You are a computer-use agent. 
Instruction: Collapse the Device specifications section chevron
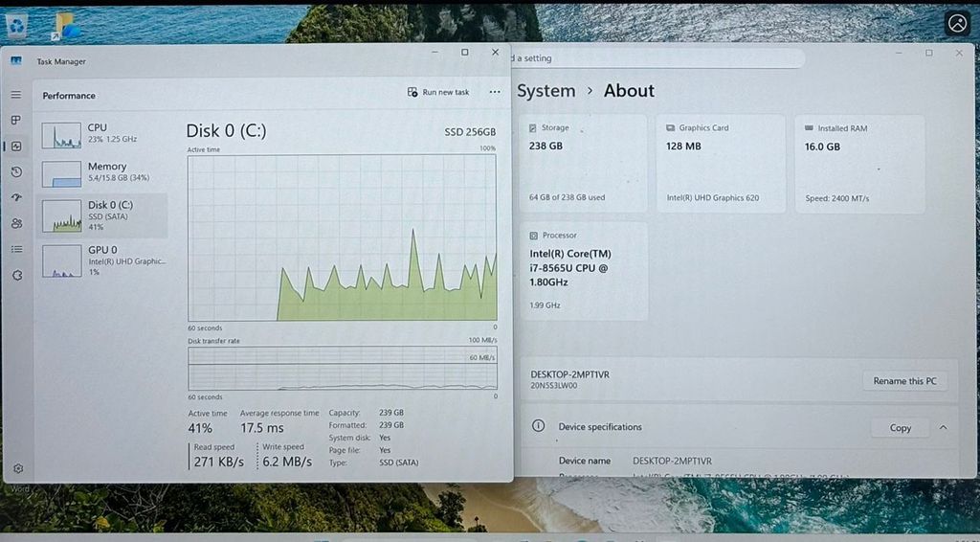[x=943, y=428]
